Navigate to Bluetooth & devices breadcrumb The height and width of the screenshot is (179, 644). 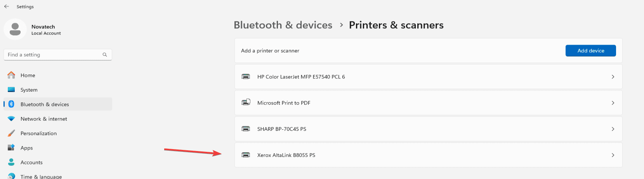click(x=283, y=25)
